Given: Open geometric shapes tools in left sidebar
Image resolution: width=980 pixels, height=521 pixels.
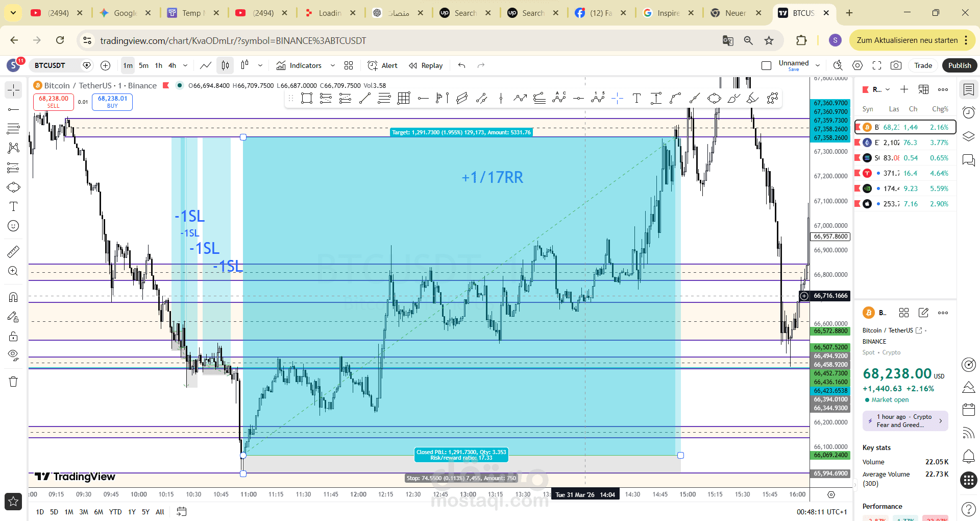Looking at the screenshot, I should (13, 187).
